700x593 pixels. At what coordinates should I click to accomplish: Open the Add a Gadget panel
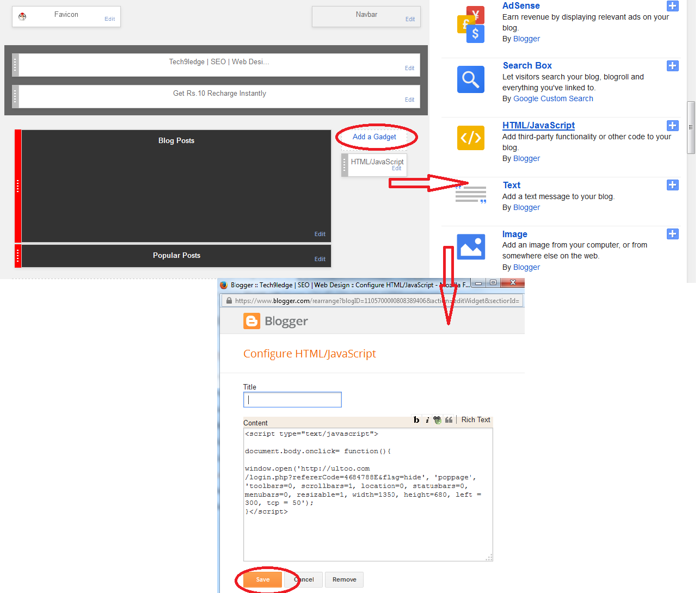pyautogui.click(x=374, y=137)
